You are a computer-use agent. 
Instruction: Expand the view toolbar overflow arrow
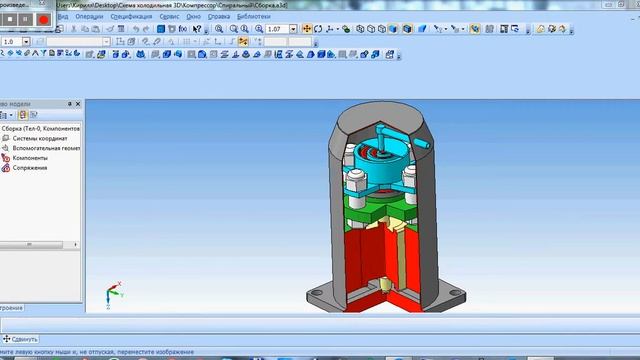pyautogui.click(x=528, y=30)
